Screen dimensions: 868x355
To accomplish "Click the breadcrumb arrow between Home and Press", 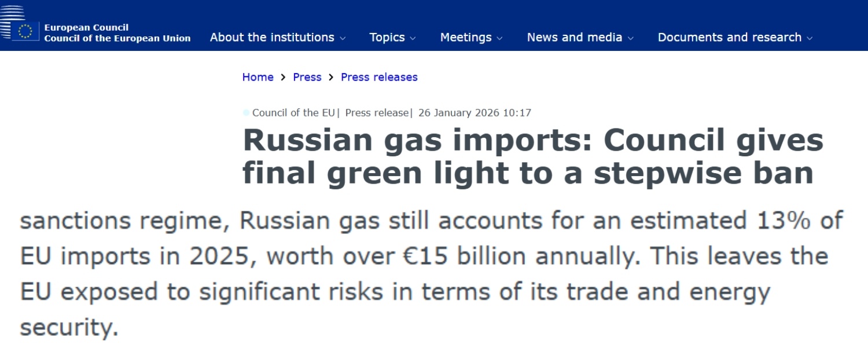I will (x=283, y=77).
